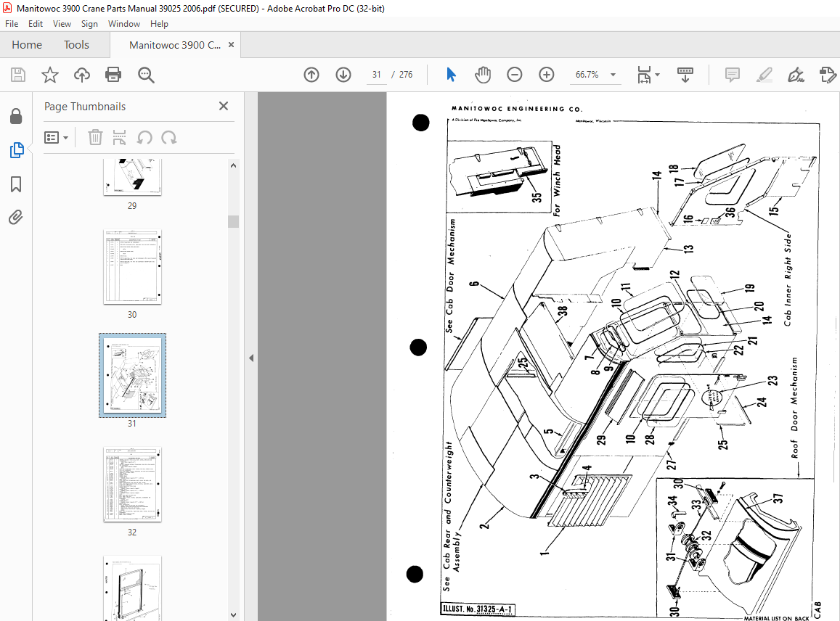
Task: Select the page 31 thumbnail
Action: pyautogui.click(x=132, y=375)
